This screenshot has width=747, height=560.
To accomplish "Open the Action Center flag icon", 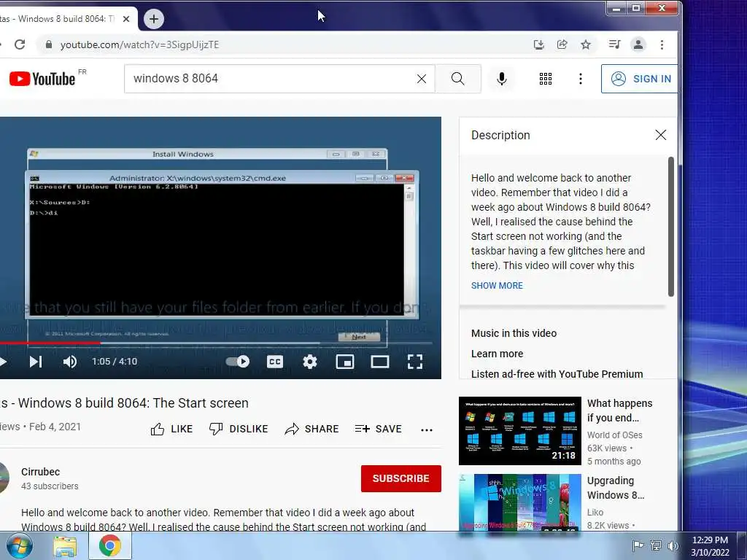I will pyautogui.click(x=638, y=545).
